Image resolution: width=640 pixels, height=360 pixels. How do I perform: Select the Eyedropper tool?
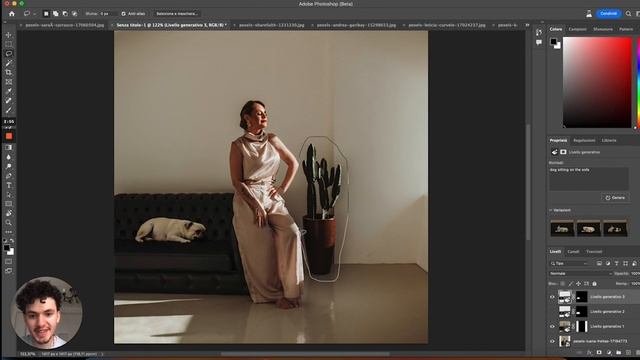[x=9, y=91]
